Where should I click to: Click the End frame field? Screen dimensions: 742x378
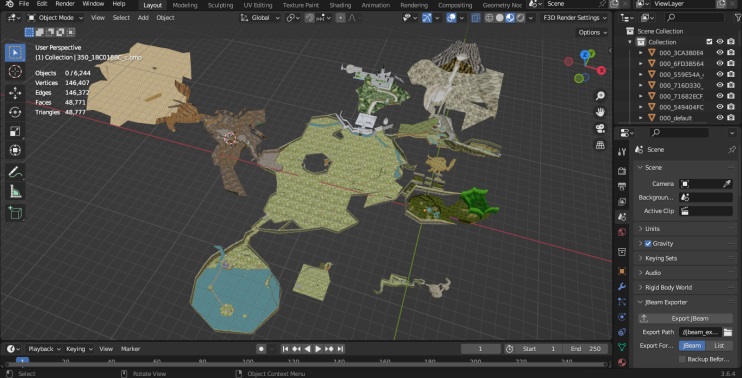pos(585,349)
